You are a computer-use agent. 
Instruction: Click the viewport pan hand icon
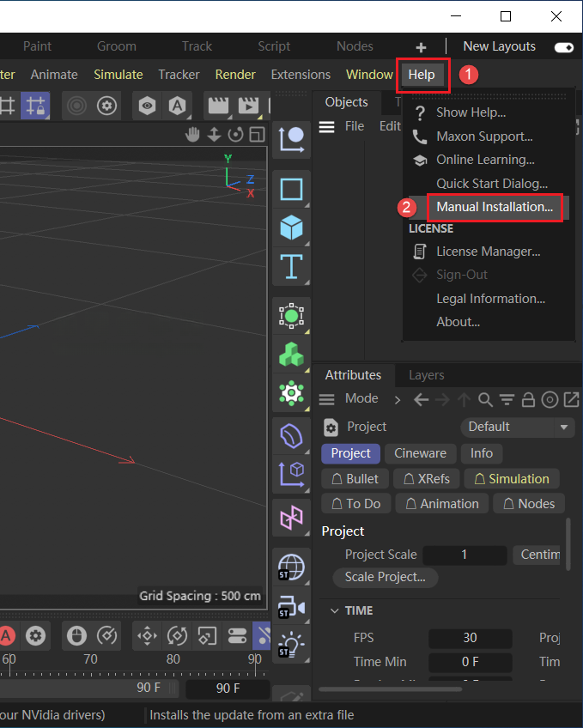[x=192, y=135]
